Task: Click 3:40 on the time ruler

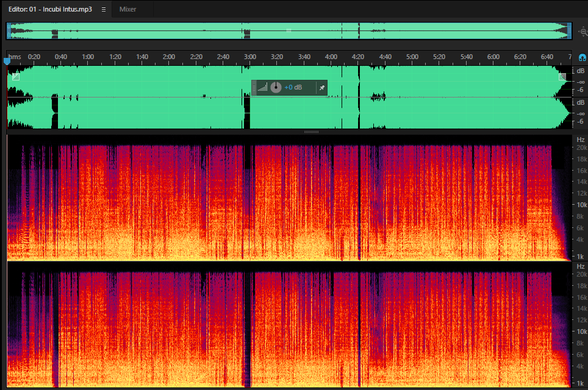Action: pyautogui.click(x=304, y=57)
